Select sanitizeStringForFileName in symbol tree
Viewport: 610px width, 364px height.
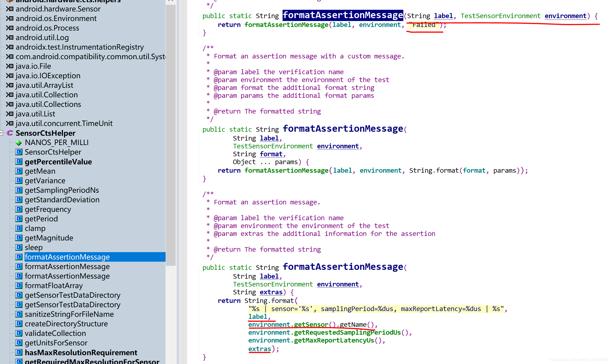(69, 314)
